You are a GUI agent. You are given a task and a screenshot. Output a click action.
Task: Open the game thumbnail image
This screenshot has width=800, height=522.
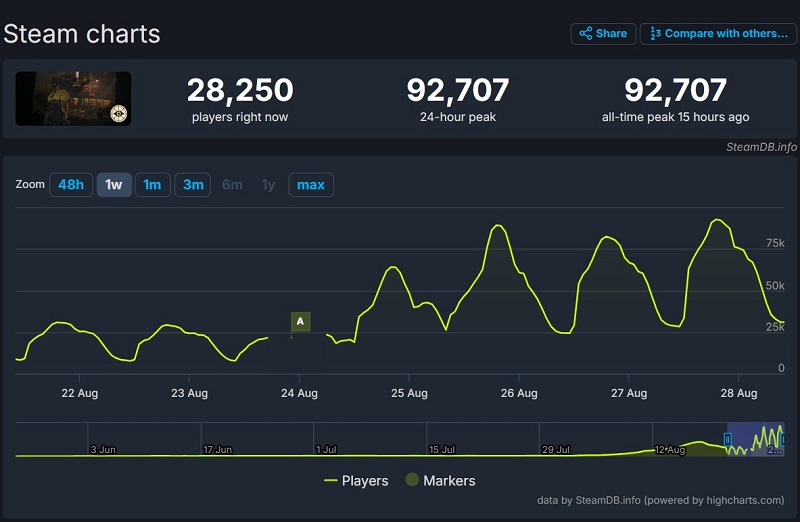(73, 98)
